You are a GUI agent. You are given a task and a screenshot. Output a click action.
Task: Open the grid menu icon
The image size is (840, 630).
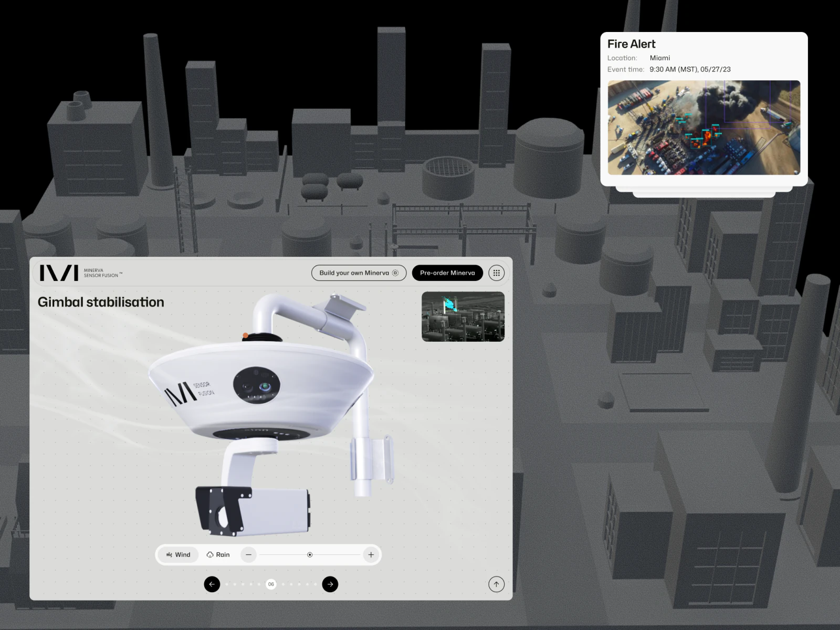(496, 273)
